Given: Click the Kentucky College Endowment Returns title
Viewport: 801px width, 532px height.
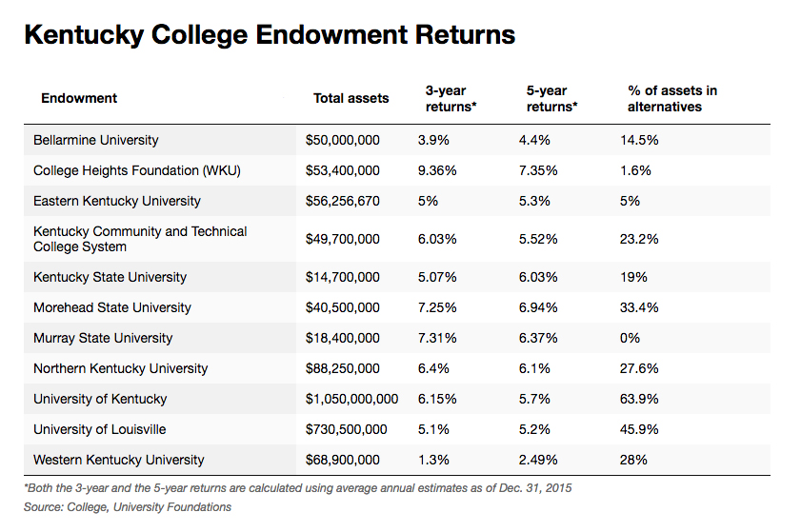Looking at the screenshot, I should [x=270, y=35].
